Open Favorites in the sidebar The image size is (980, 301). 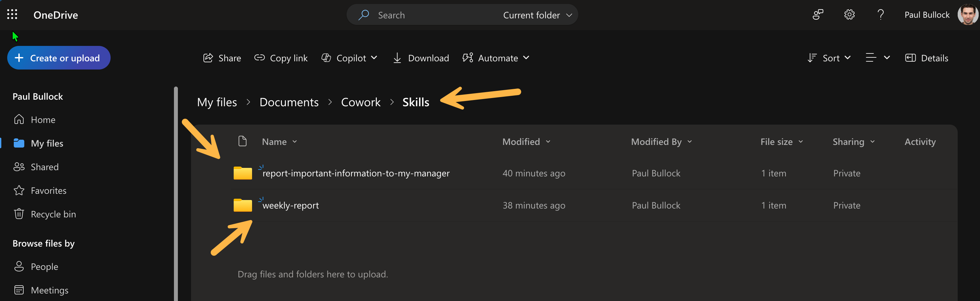(x=48, y=191)
